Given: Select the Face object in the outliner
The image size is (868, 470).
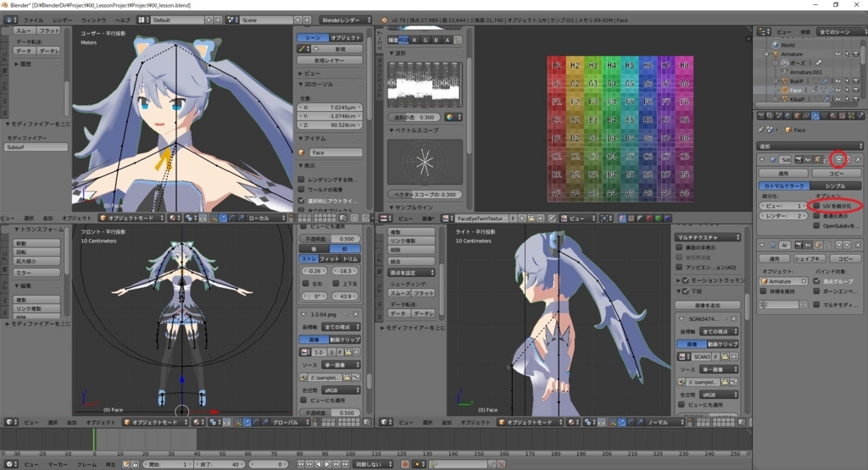Looking at the screenshot, I should [x=795, y=90].
